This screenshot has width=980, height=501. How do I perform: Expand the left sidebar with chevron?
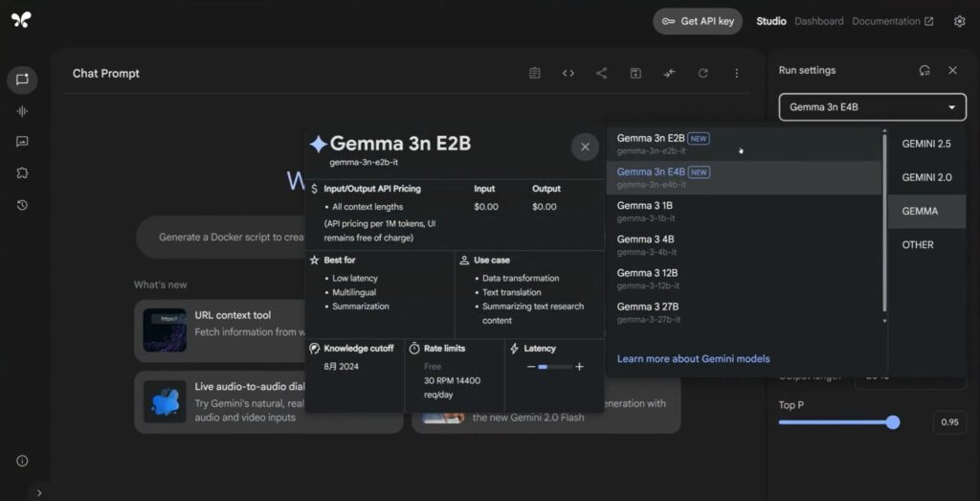[38, 493]
